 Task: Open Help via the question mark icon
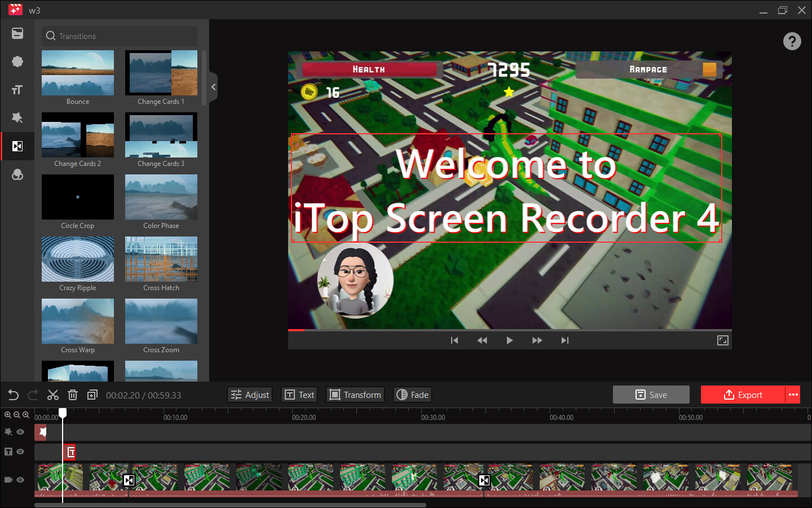(792, 41)
